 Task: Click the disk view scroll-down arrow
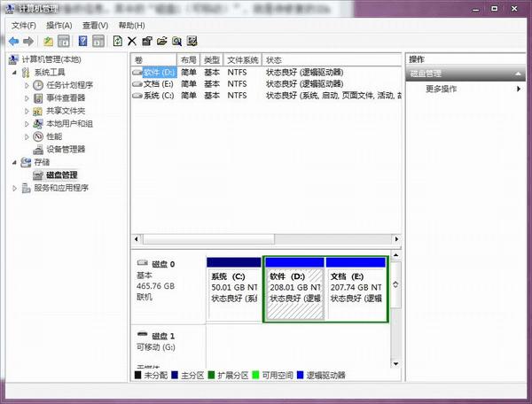point(395,363)
